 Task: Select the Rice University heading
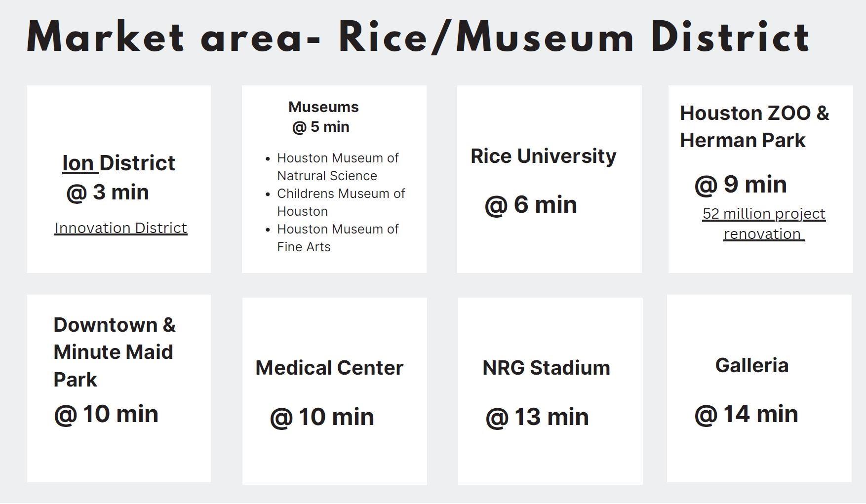[543, 156]
